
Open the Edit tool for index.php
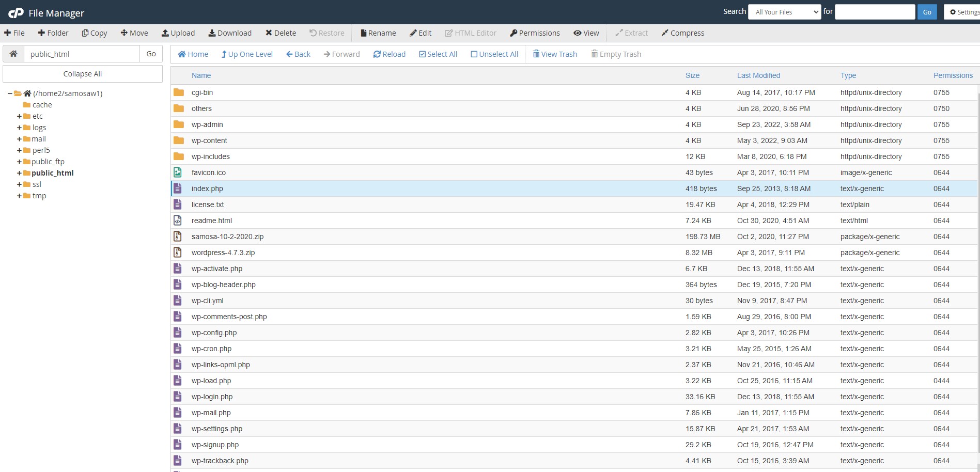tap(420, 33)
